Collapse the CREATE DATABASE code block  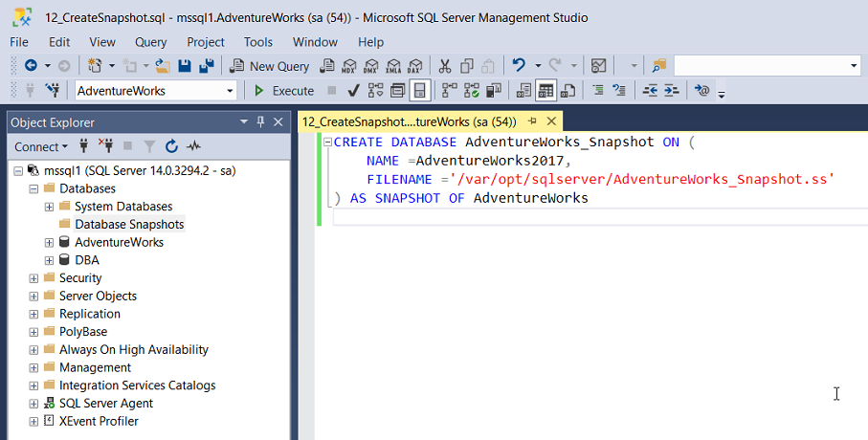pyautogui.click(x=327, y=142)
